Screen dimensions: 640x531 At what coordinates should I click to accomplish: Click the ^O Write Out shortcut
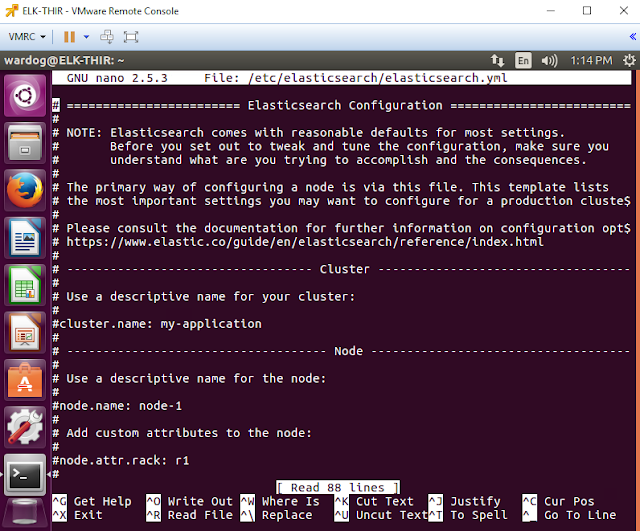coord(189,501)
